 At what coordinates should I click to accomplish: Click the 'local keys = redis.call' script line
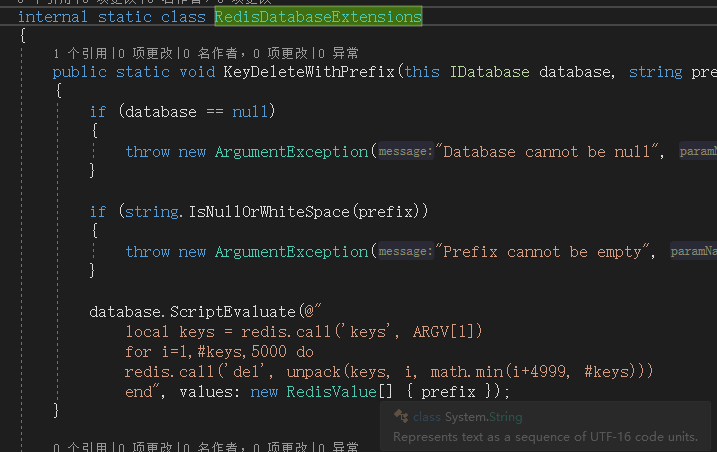click(304, 331)
